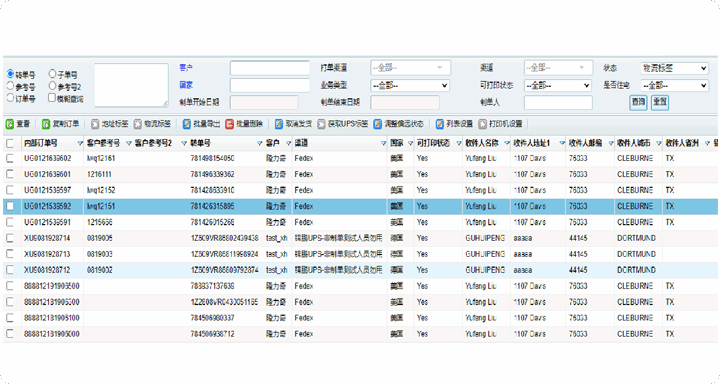Click the 查询 search button
The width and height of the screenshot is (720, 384).
(x=638, y=102)
